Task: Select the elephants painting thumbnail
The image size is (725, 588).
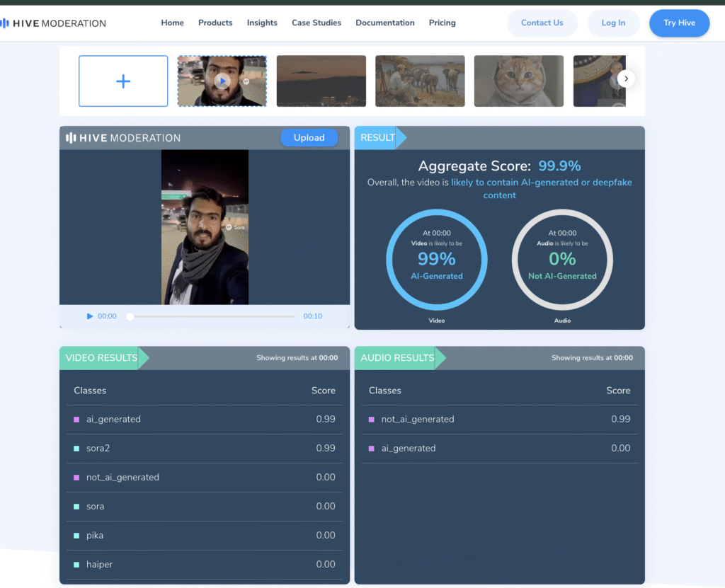Action: (420, 81)
